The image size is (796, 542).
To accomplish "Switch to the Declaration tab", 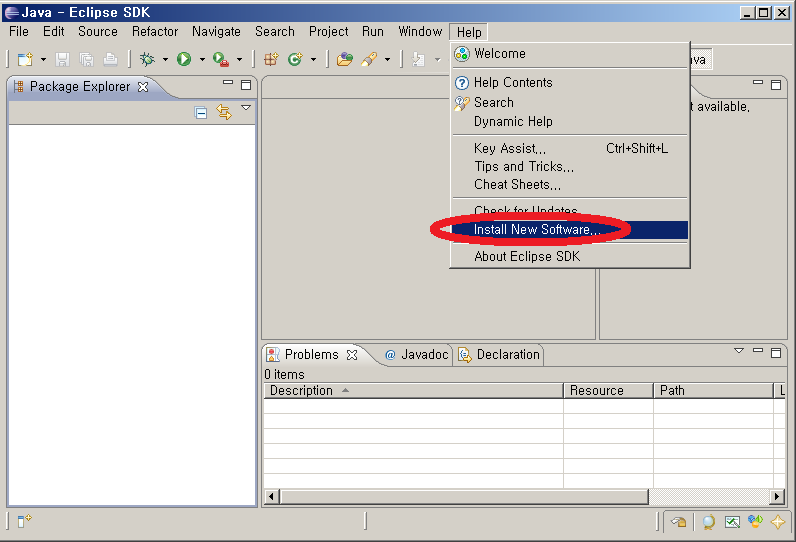I will click(x=499, y=354).
